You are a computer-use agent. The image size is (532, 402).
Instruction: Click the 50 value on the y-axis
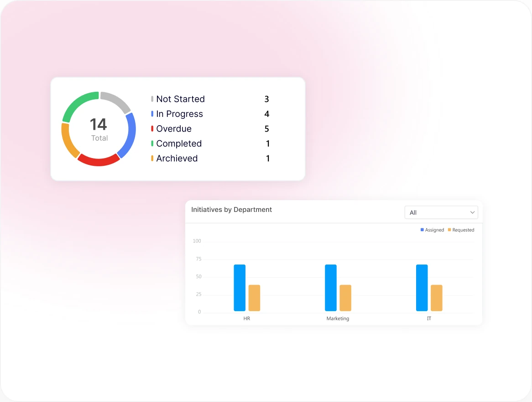coord(198,277)
